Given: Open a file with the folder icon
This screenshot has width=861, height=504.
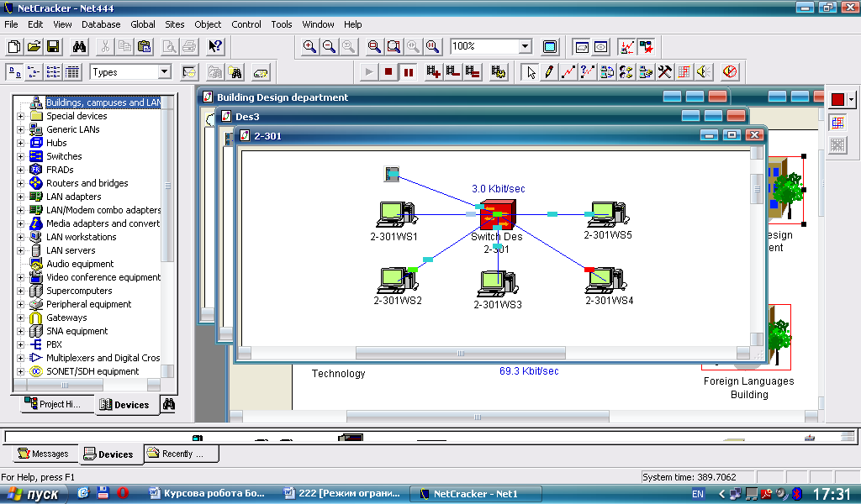Looking at the screenshot, I should point(34,46).
